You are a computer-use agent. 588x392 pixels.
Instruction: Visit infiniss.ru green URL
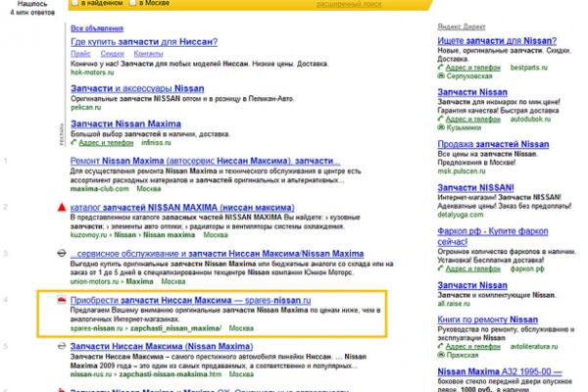coord(156,143)
